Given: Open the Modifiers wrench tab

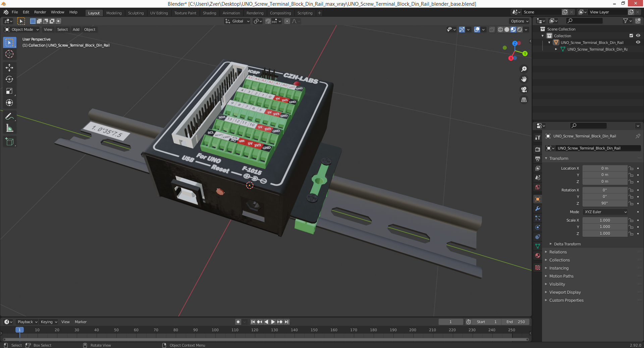Looking at the screenshot, I should click(538, 209).
